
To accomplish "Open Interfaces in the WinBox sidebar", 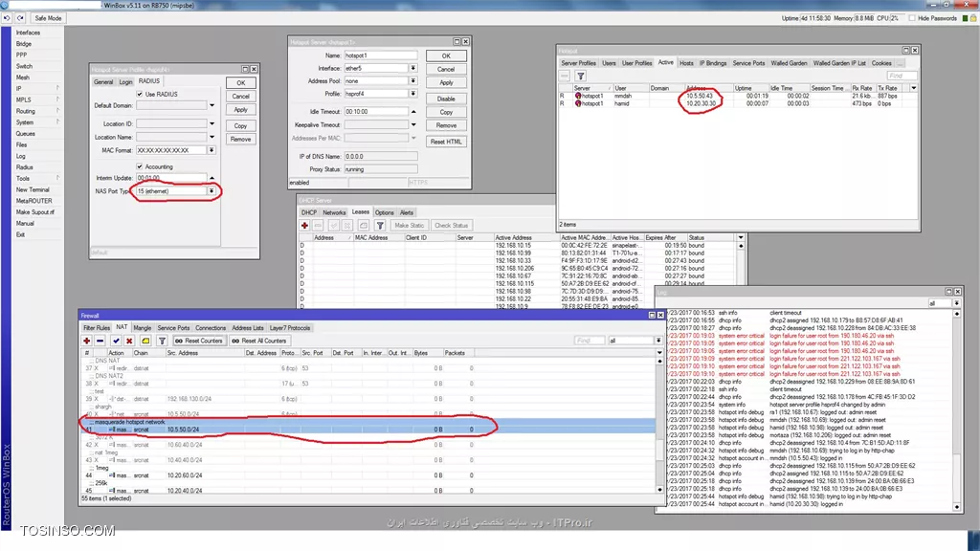I will coord(28,33).
